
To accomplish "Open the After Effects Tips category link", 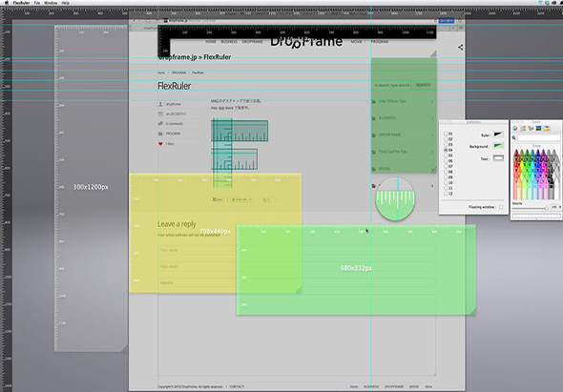I will point(392,101).
